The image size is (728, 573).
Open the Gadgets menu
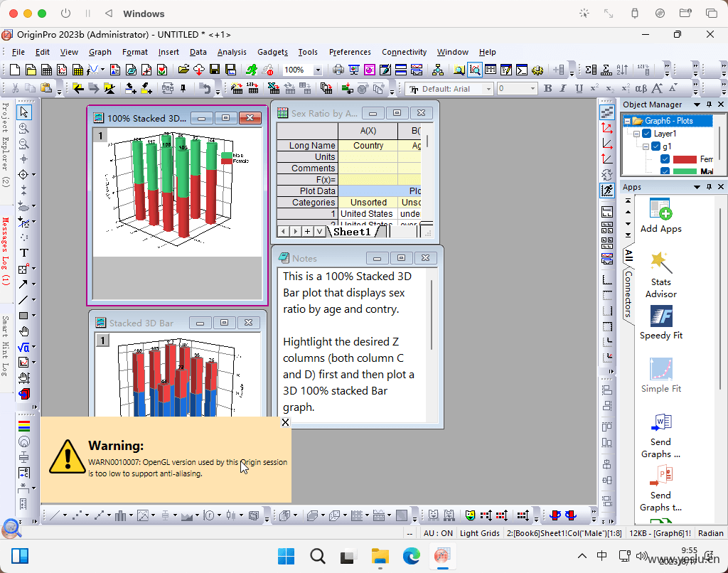pos(272,52)
